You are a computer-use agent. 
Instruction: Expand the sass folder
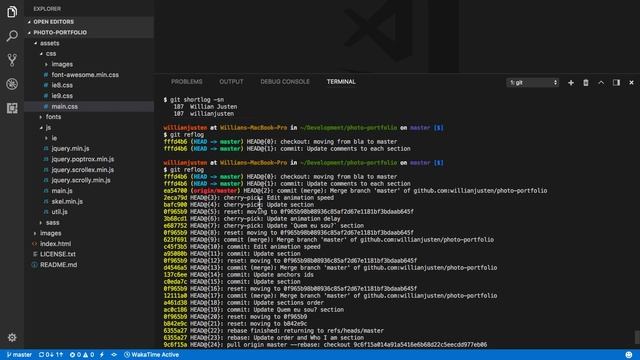click(89, 222)
